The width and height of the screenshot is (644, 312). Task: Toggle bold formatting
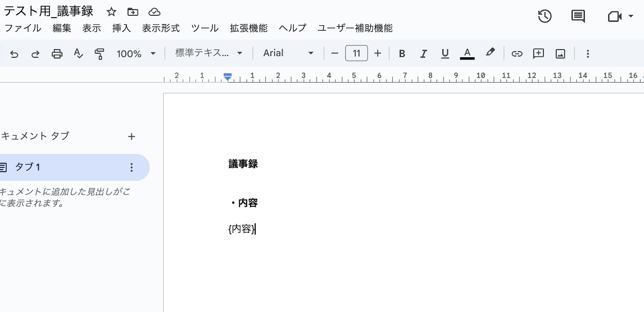402,54
